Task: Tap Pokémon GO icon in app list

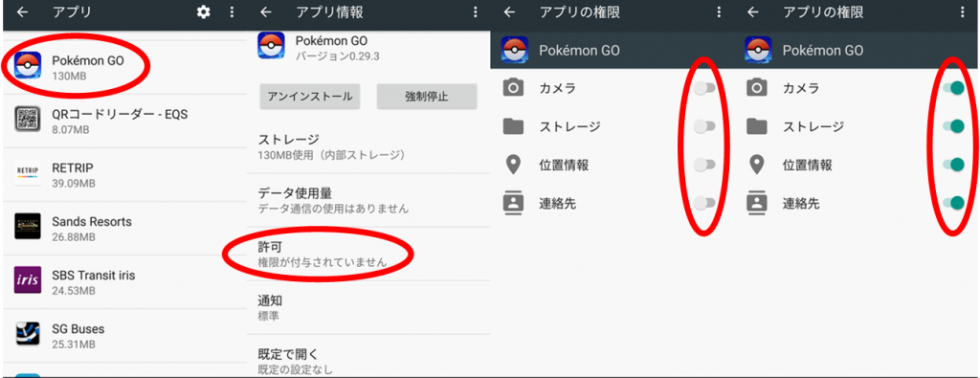Action: coord(28,65)
